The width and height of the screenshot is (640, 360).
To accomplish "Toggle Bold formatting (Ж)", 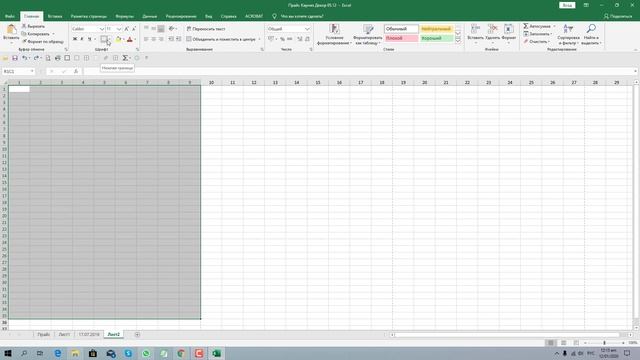I will click(75, 39).
